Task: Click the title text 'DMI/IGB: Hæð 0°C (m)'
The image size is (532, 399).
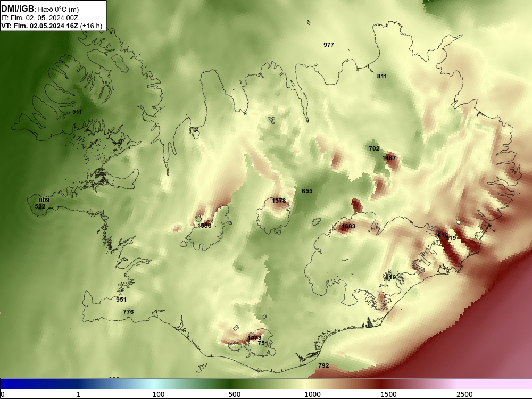Action: pyautogui.click(x=40, y=9)
